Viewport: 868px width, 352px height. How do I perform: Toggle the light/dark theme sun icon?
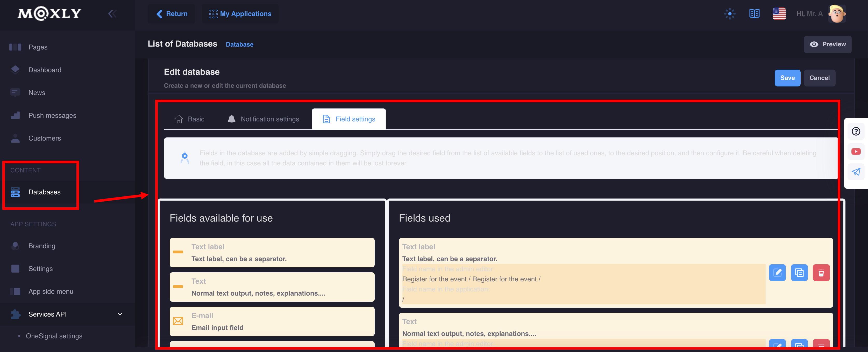click(x=730, y=14)
